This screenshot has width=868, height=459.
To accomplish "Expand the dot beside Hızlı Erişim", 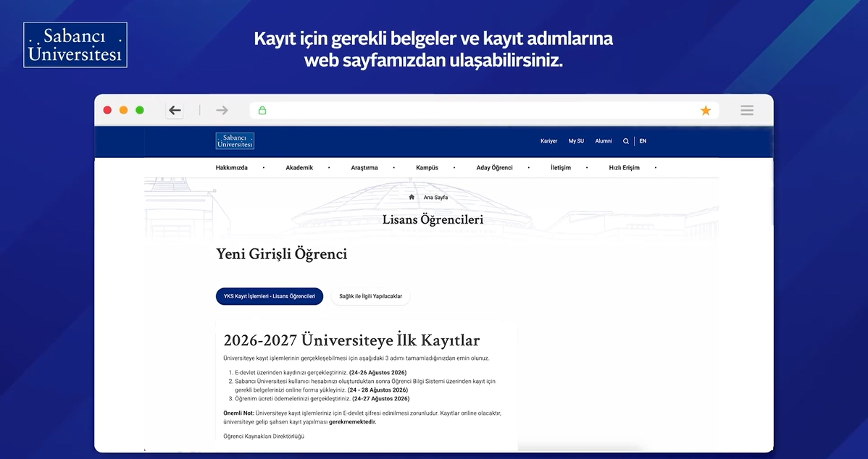I will (656, 167).
